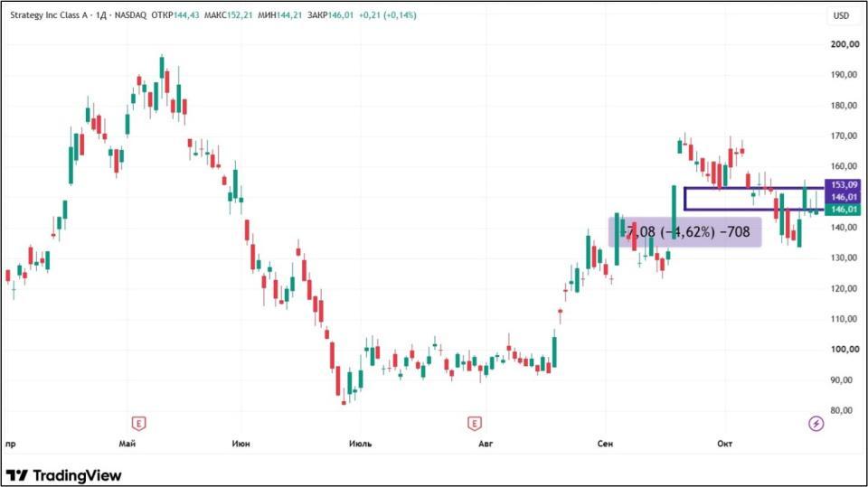This screenshot has height=487, width=868.
Task: Click the TradingView logo
Action: (63, 475)
